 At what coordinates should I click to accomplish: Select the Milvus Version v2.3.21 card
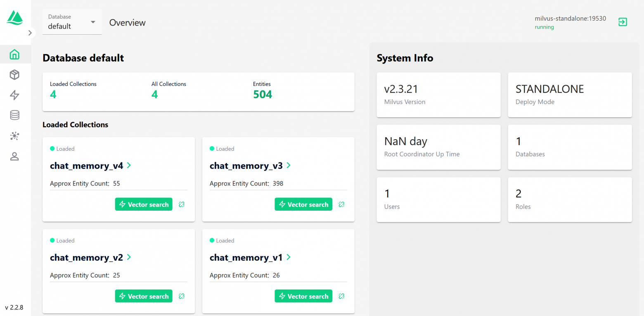coord(439,95)
